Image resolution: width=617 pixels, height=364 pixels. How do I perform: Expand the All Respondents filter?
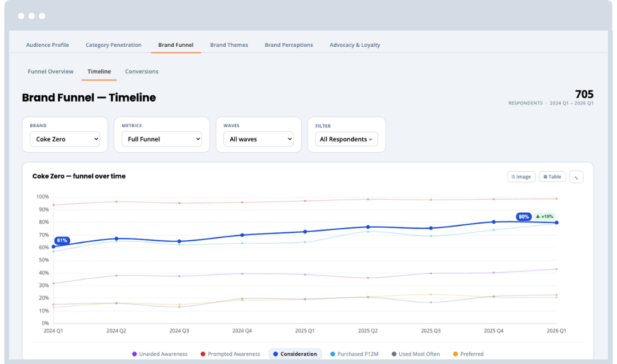coord(346,139)
